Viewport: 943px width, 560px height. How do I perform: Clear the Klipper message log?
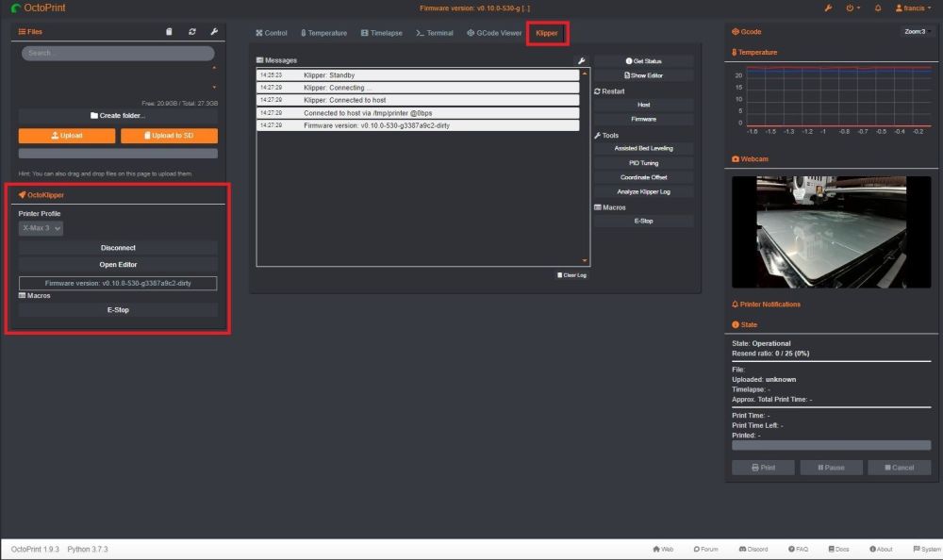(572, 275)
